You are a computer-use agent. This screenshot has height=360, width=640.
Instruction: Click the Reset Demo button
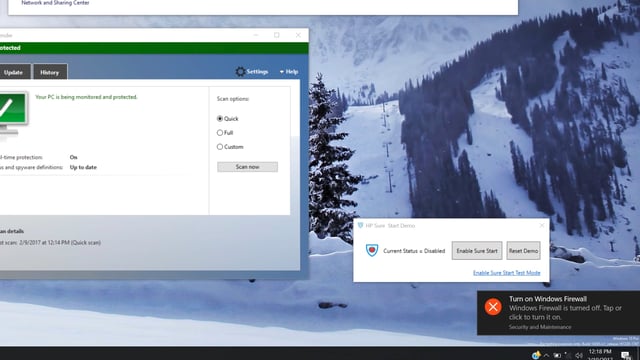523,251
